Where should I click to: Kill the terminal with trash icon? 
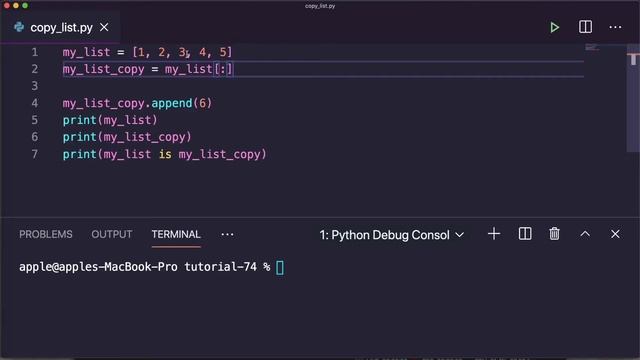click(x=554, y=234)
